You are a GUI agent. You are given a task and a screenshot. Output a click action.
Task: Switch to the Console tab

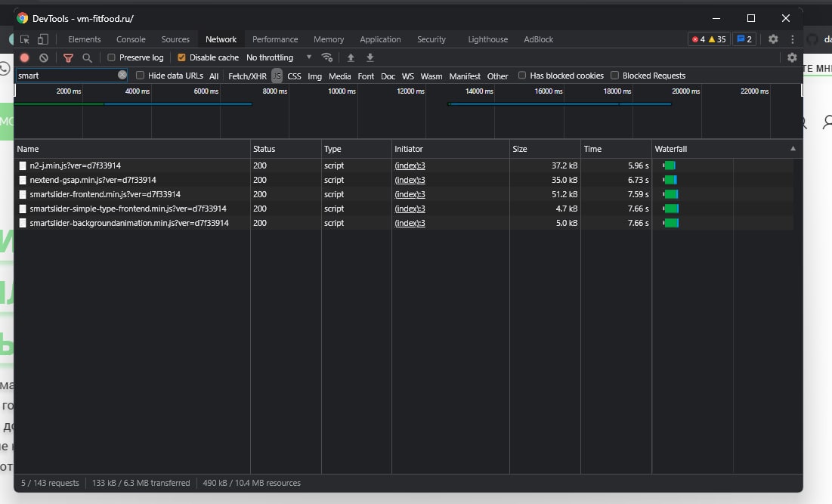coord(131,39)
